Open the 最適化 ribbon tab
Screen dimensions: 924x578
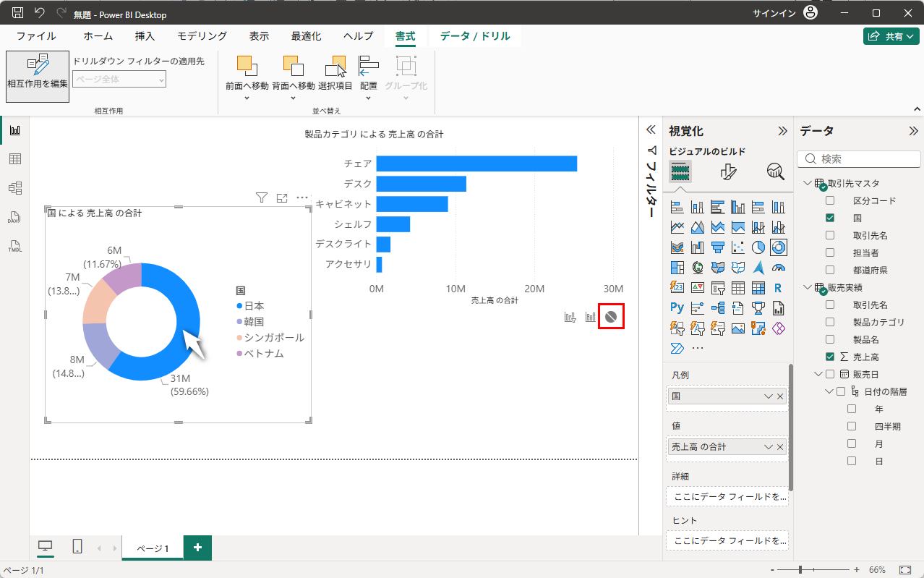[x=306, y=36]
